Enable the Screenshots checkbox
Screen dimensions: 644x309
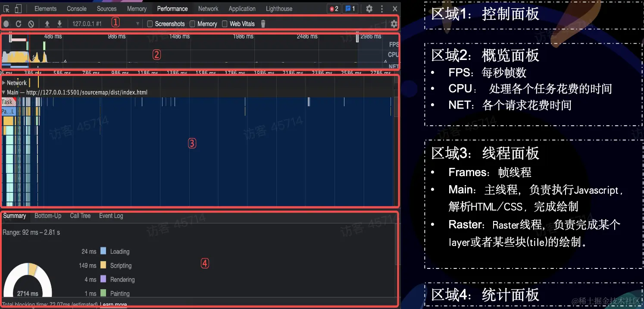150,24
